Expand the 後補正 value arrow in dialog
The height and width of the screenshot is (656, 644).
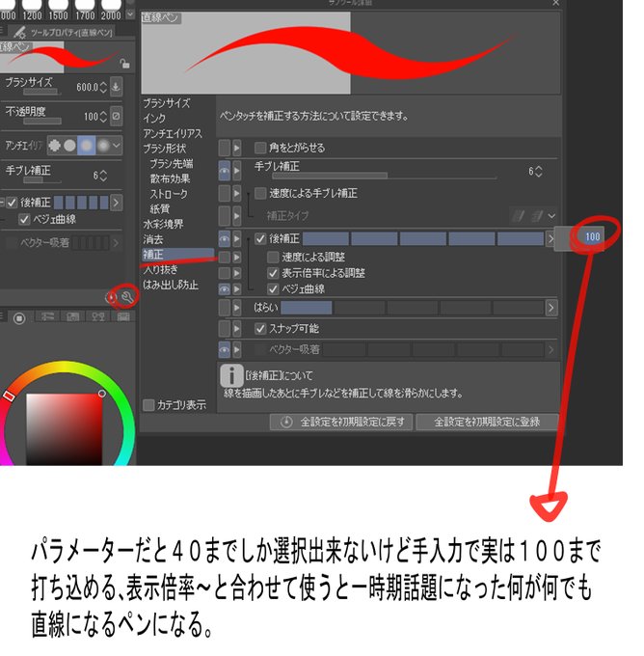coord(550,238)
